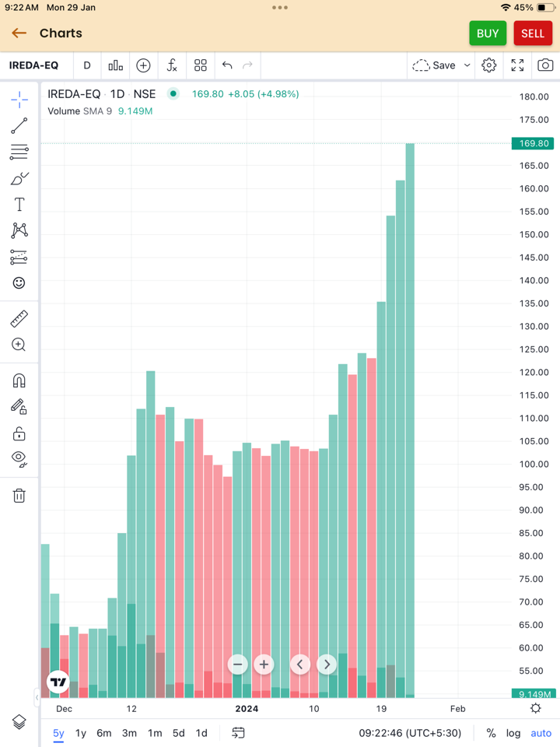Hide all drawings with eye icon
This screenshot has height=747, width=560.
point(19,459)
